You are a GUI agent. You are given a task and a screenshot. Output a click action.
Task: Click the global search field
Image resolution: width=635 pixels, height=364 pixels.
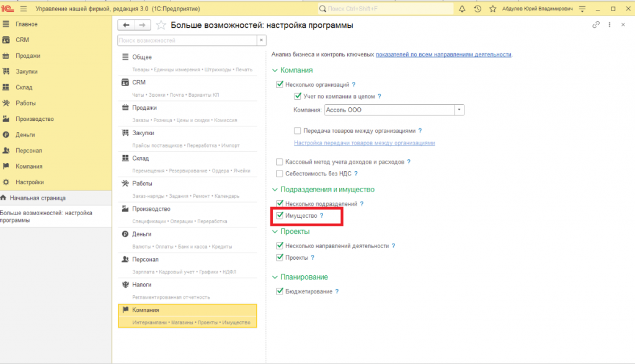[386, 9]
